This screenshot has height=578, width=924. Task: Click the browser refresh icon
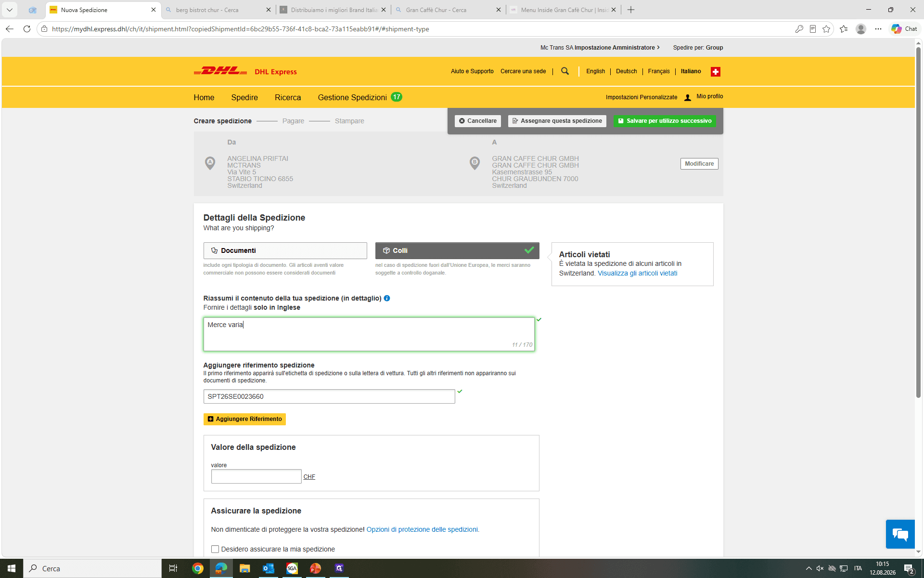(x=27, y=29)
